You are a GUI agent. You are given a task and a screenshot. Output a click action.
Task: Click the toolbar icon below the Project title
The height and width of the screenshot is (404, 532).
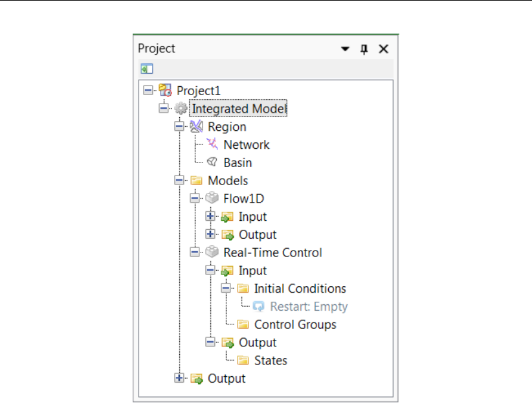(147, 68)
